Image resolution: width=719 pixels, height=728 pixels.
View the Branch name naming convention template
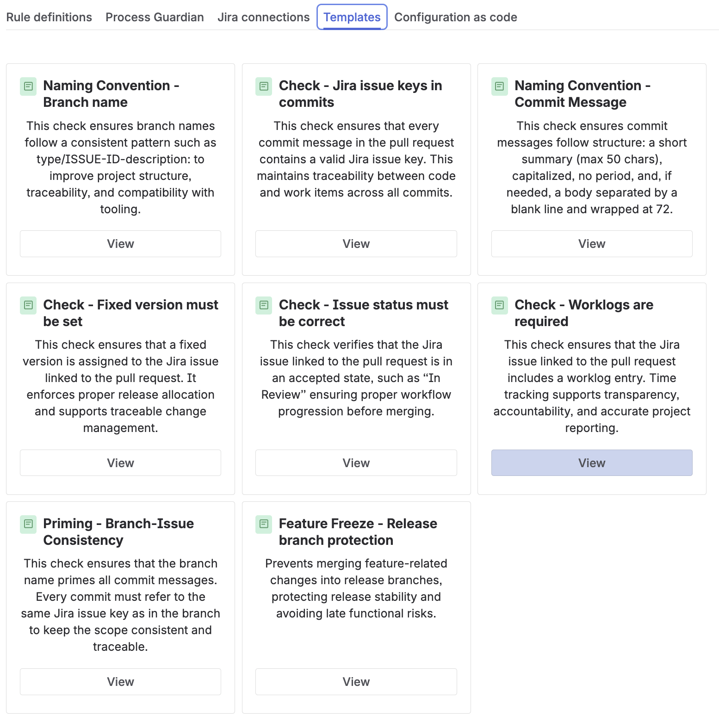(120, 244)
